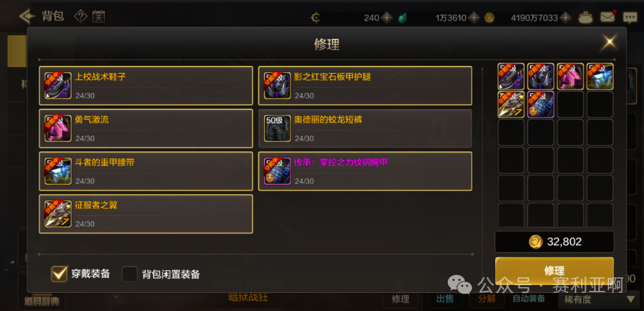Click the back arrow beside 背包

27,16
